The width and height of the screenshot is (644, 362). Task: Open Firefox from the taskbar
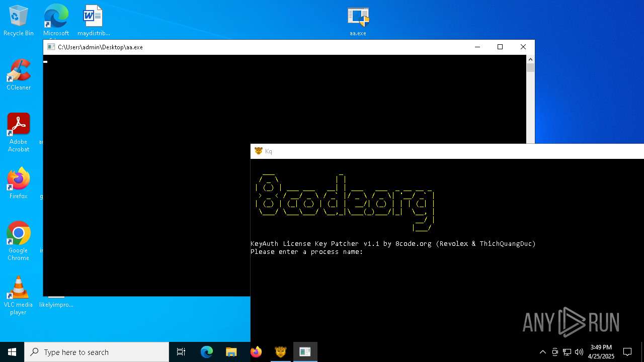pyautogui.click(x=256, y=352)
